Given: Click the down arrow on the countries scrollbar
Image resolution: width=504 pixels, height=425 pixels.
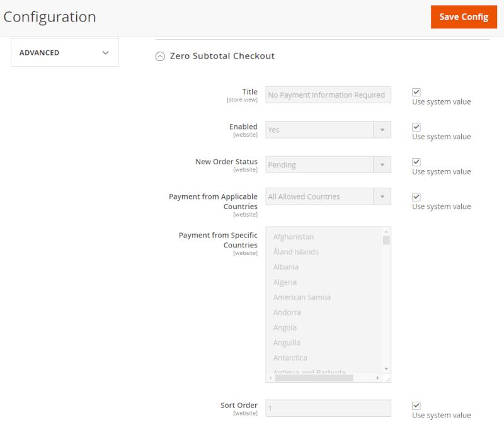Looking at the screenshot, I should pos(386,369).
